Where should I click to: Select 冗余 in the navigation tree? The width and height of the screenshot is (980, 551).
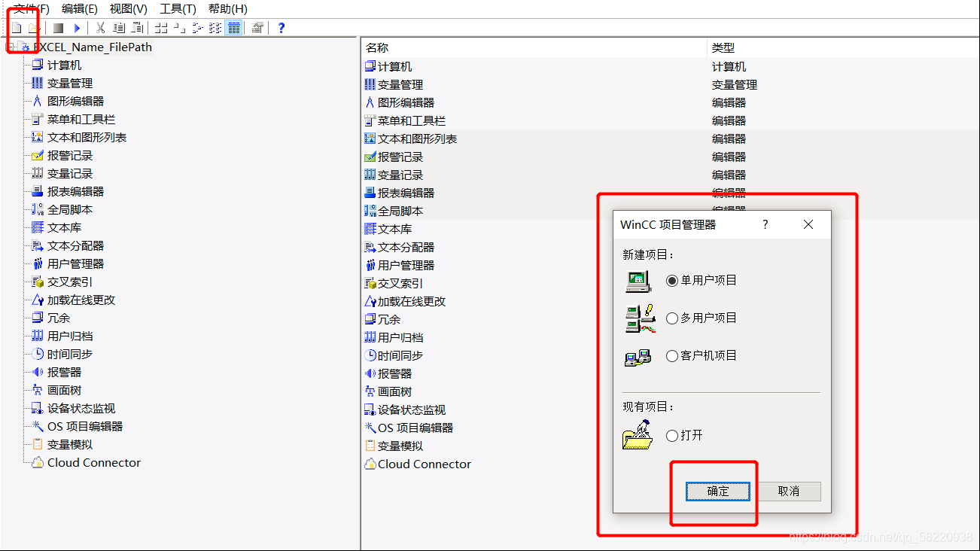point(59,318)
